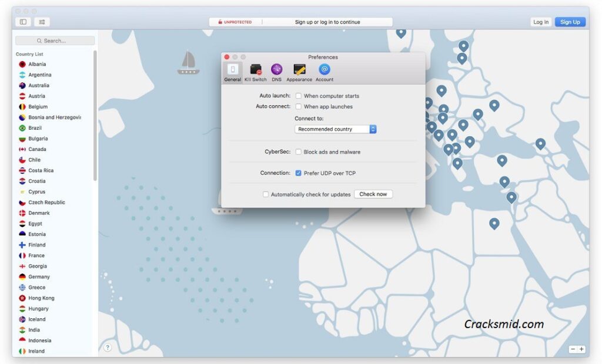Click the Georgia flag icon
The image size is (602, 364).
pyautogui.click(x=22, y=266)
